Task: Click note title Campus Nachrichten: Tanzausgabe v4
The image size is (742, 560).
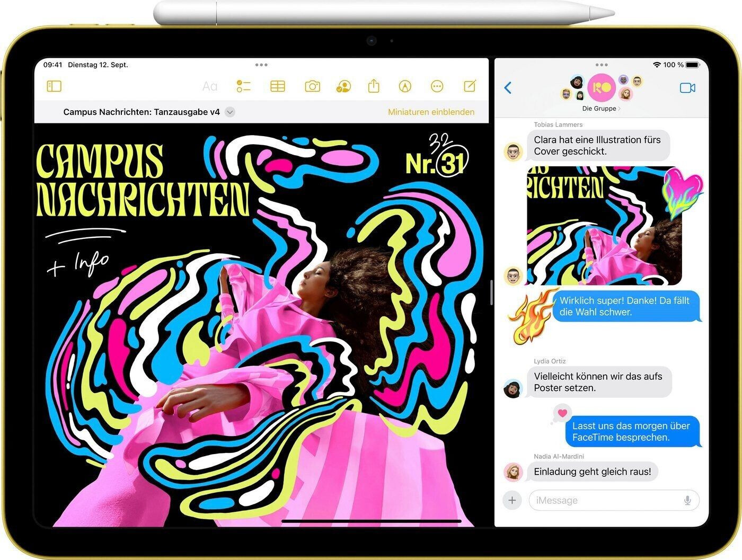Action: [142, 112]
